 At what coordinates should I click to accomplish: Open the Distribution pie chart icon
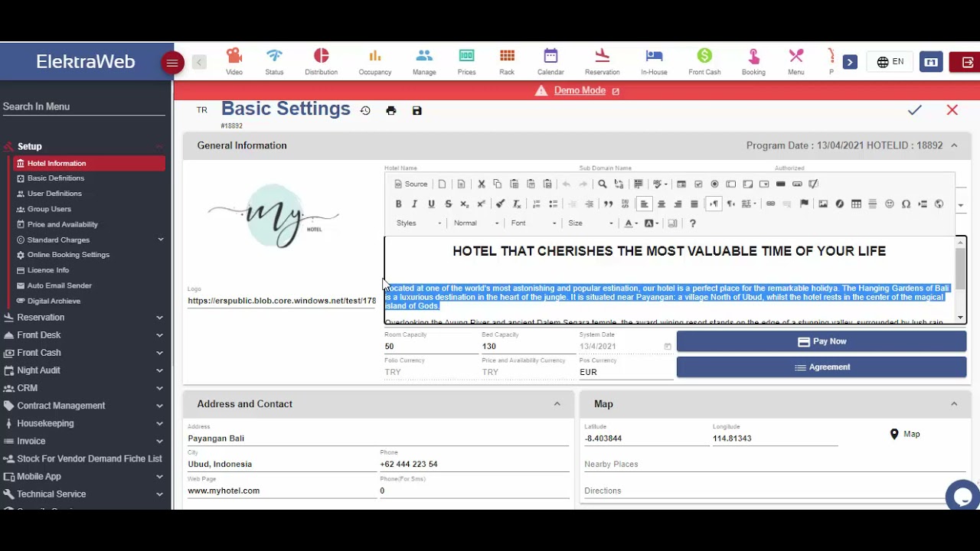[321, 61]
